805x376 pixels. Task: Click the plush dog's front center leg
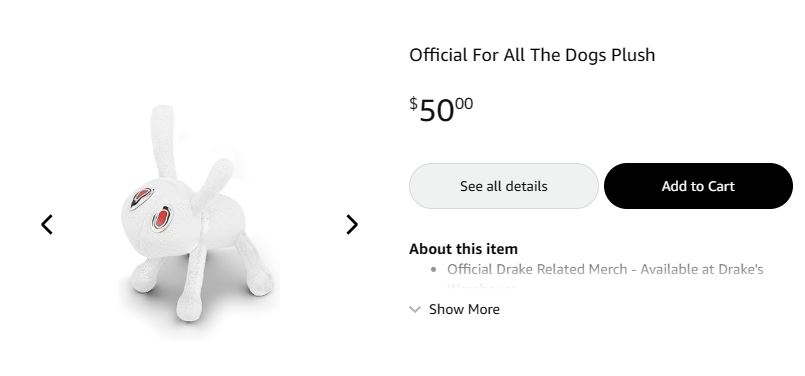191,284
